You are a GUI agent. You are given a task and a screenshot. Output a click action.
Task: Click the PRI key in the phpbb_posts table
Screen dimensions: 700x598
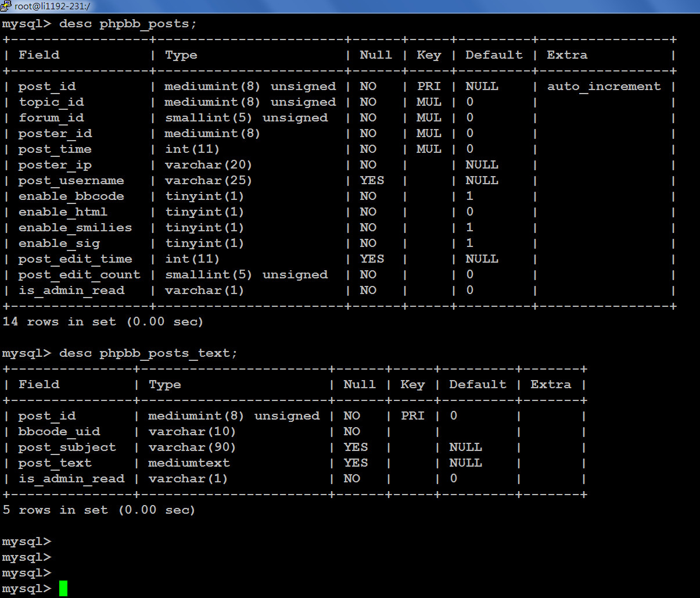[429, 87]
